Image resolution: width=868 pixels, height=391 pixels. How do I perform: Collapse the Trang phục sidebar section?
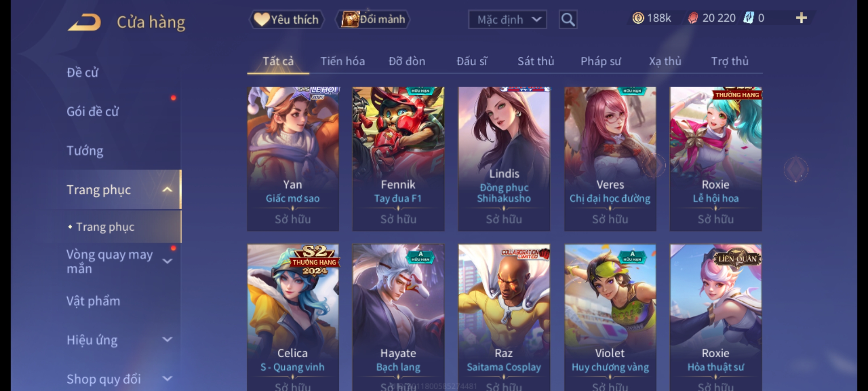167,190
